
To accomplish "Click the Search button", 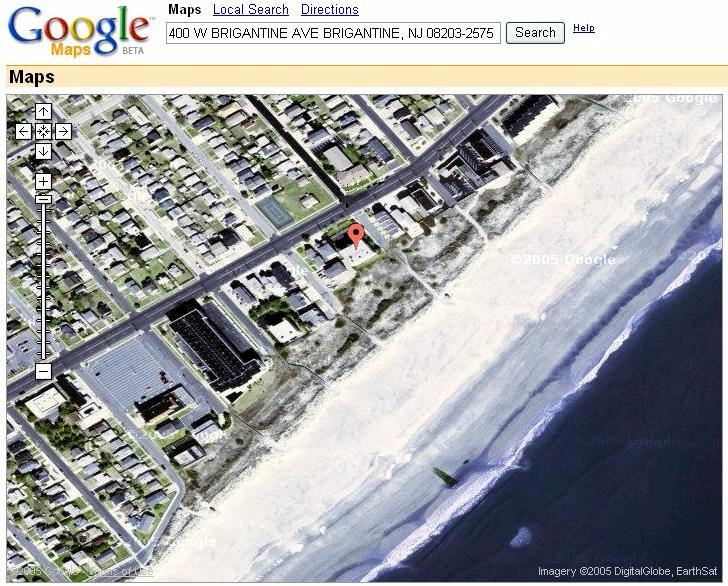I will coord(535,33).
